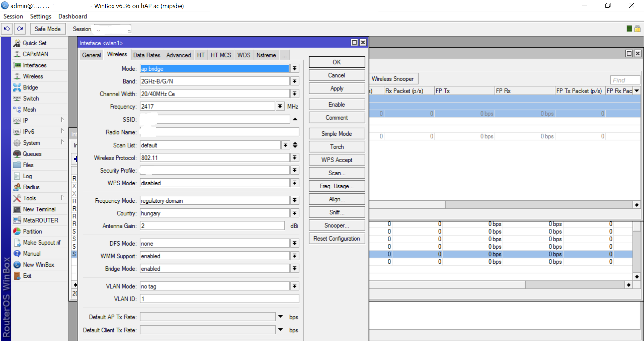
Task: Open the Session menu
Action: (x=13, y=16)
